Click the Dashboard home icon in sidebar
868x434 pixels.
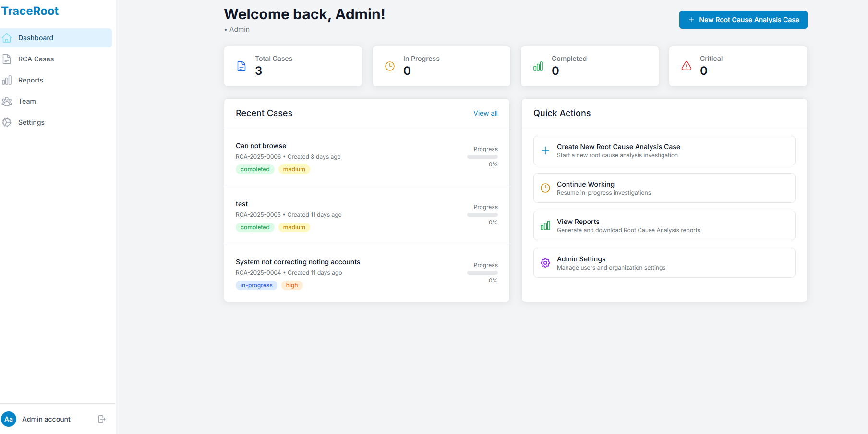pyautogui.click(x=7, y=38)
